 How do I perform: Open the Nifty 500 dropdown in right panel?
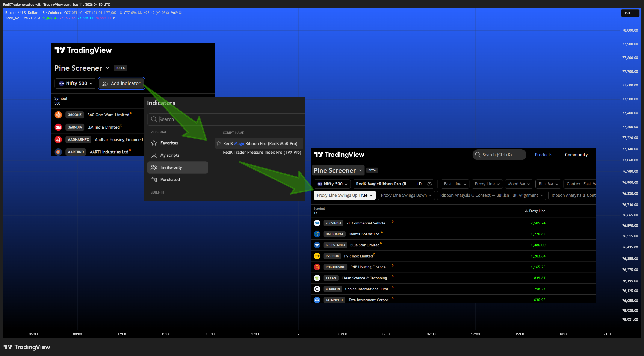332,184
